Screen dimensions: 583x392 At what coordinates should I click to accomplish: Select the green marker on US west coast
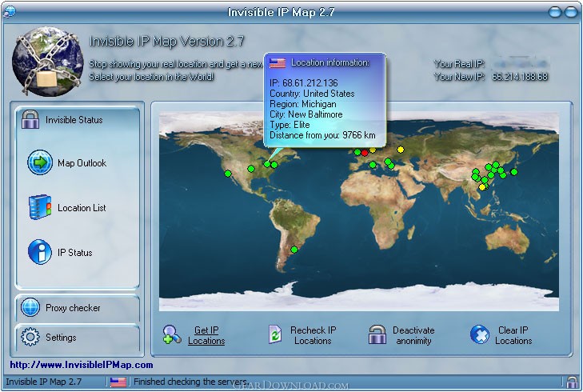(x=228, y=174)
